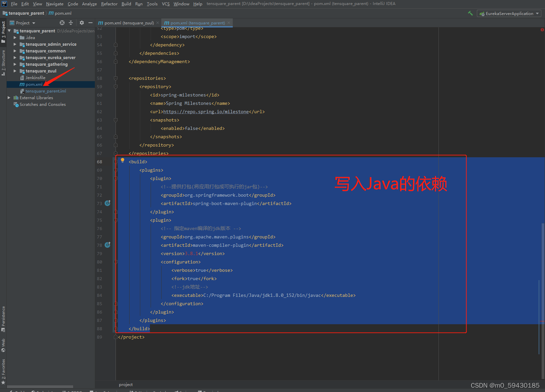Click the editor vertical scrollbar thumb
This screenshot has width=545, height=392.
[543, 301]
